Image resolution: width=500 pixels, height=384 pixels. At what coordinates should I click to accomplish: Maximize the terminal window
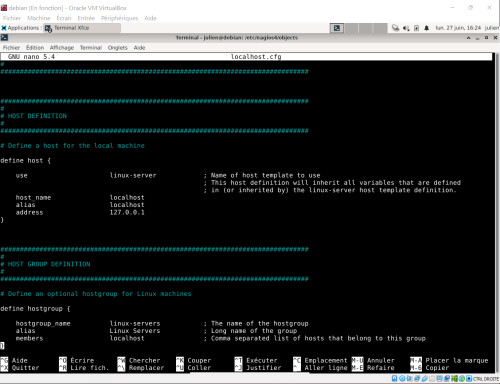pos(487,38)
